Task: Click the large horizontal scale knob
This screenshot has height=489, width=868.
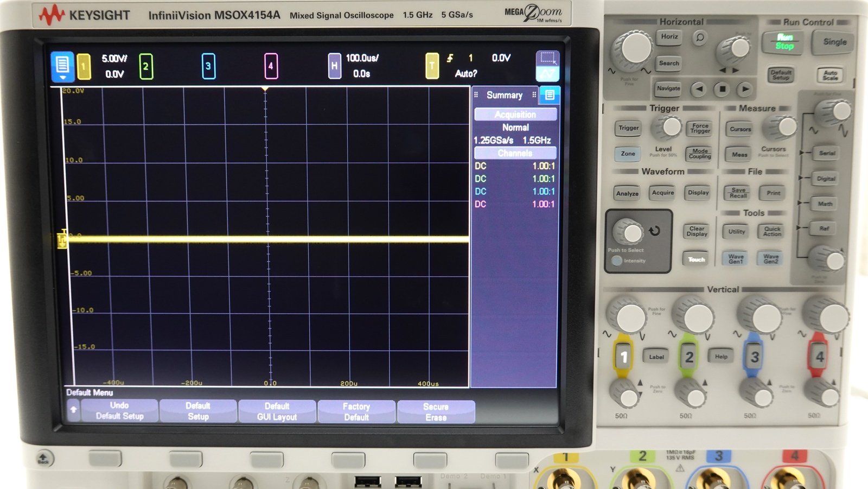Action: [633, 49]
